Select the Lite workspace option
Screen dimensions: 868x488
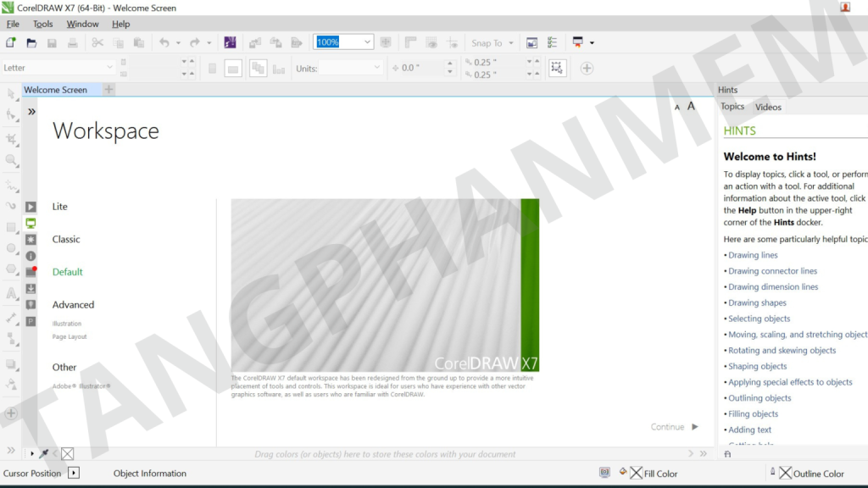[59, 207]
